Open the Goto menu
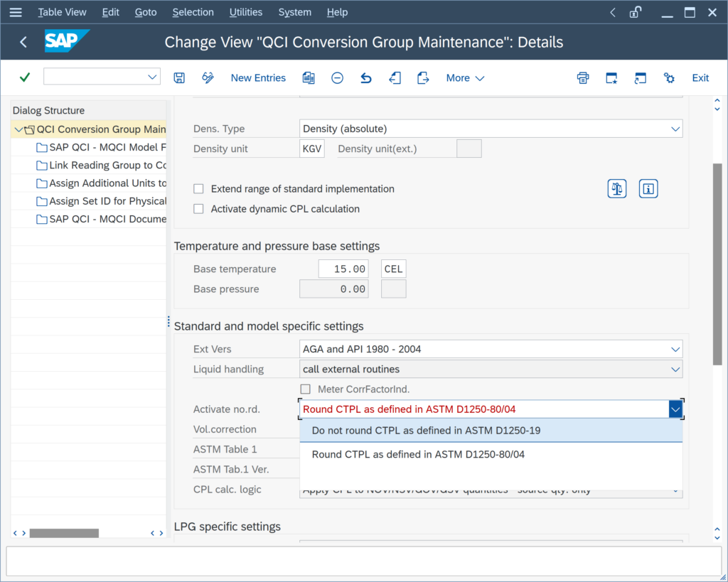The image size is (728, 582). point(146,12)
